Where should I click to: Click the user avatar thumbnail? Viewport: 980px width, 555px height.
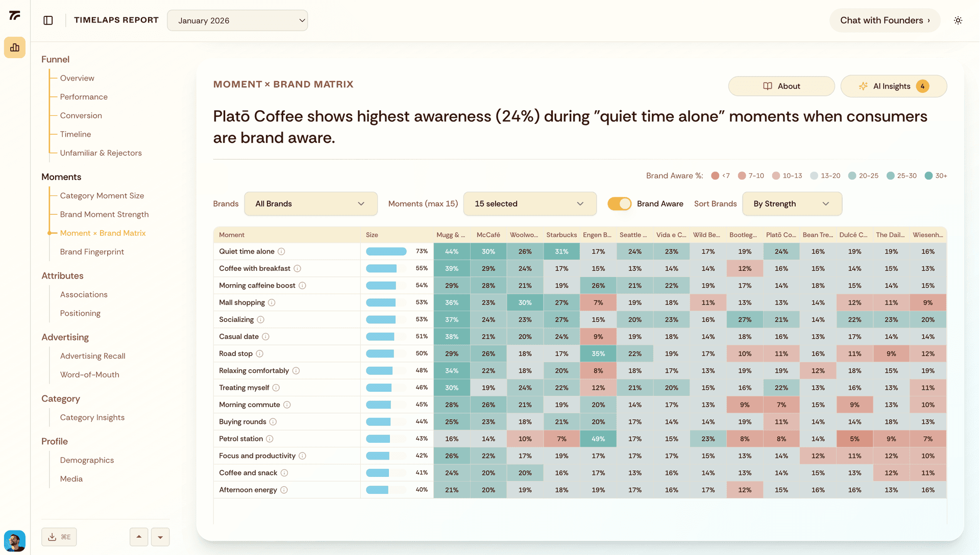15,541
